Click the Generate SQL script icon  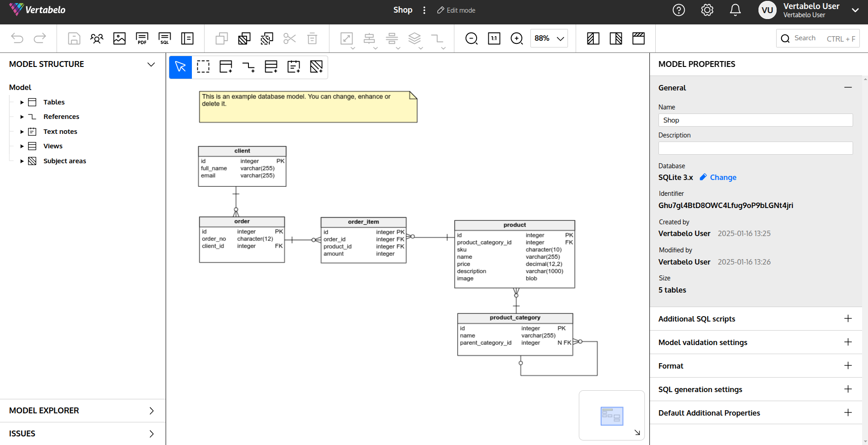[x=165, y=38]
